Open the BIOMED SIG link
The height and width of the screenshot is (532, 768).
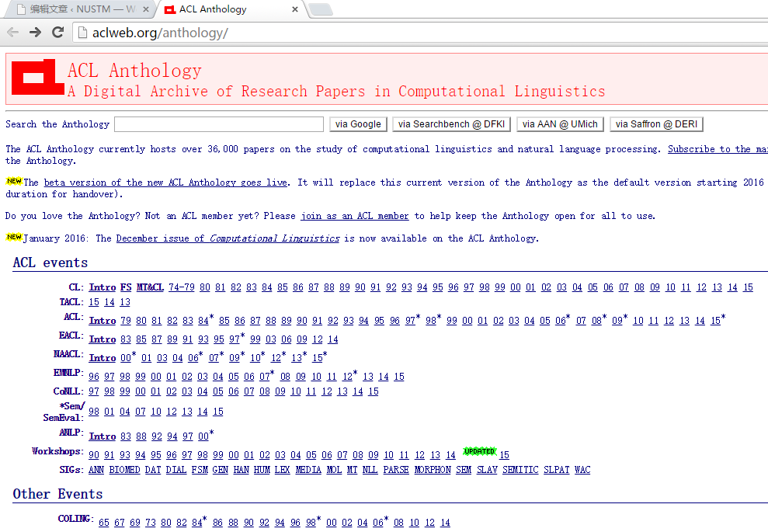[124, 469]
